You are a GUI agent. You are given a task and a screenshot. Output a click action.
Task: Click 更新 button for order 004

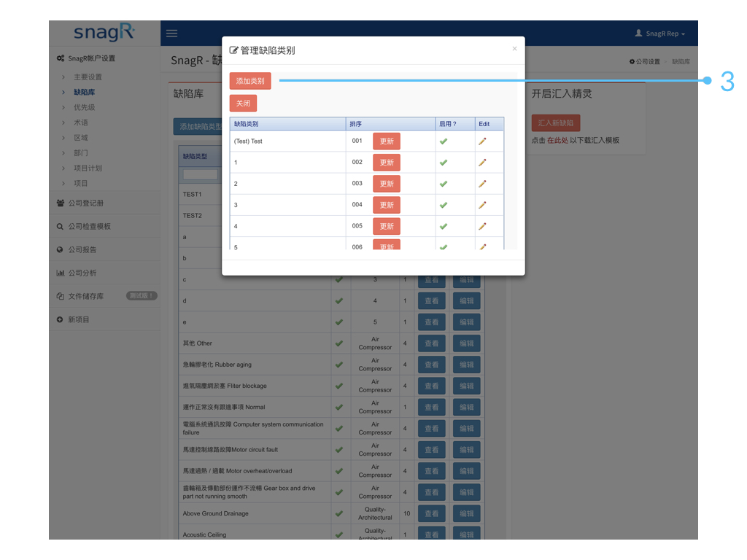[387, 205]
